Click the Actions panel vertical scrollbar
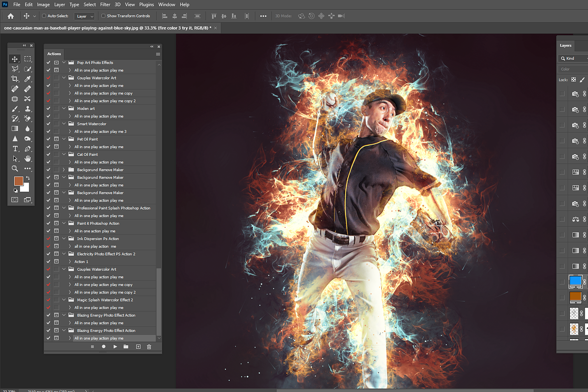Screen dimensions: 588x392 158,302
